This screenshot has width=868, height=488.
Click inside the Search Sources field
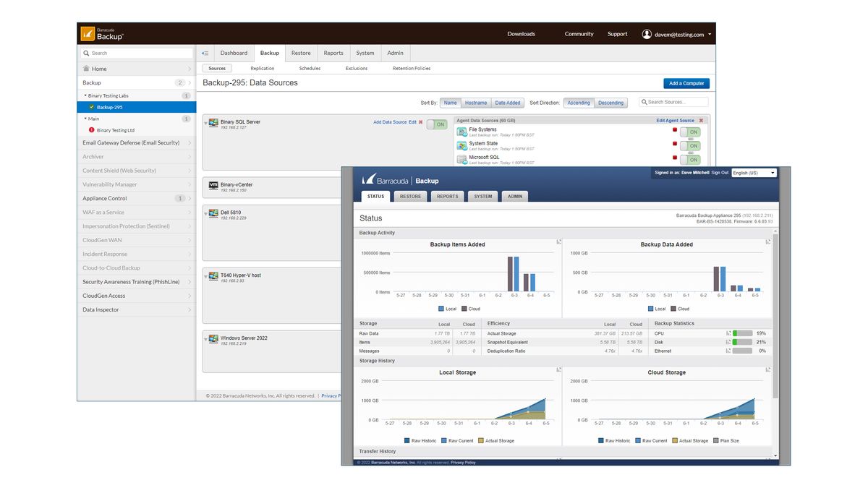[x=673, y=102]
